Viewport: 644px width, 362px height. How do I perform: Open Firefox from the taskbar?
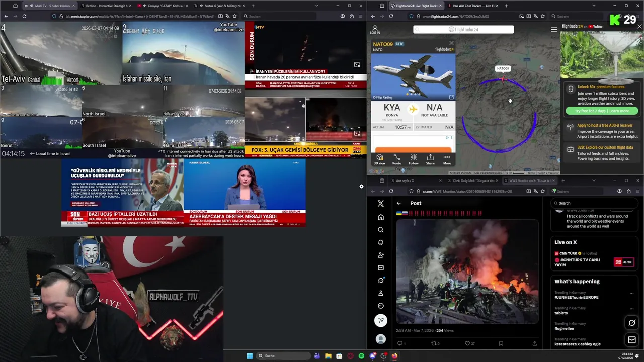click(394, 356)
